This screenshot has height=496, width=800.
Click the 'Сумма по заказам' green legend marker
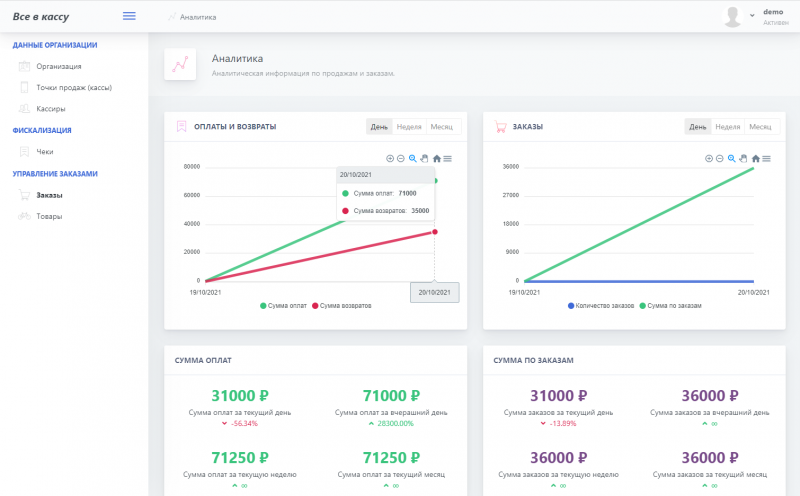click(641, 305)
